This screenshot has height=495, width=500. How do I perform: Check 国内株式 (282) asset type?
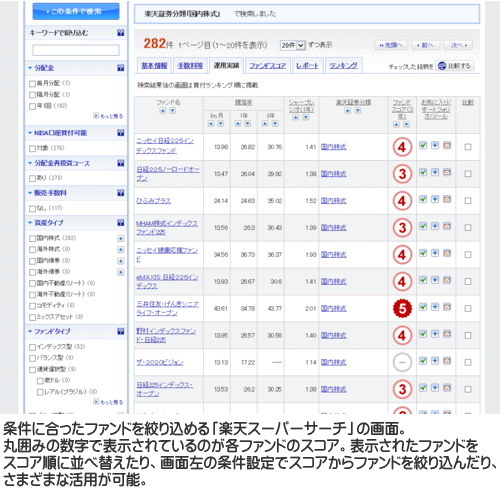click(32, 238)
